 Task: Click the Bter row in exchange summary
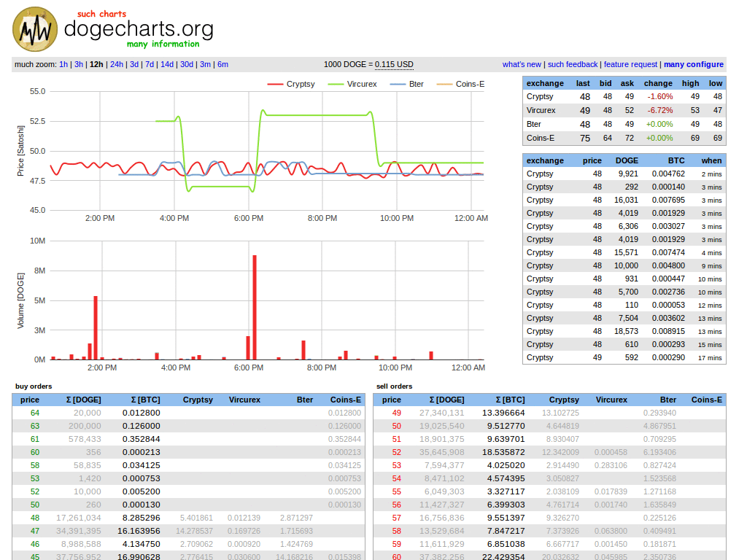[624, 124]
